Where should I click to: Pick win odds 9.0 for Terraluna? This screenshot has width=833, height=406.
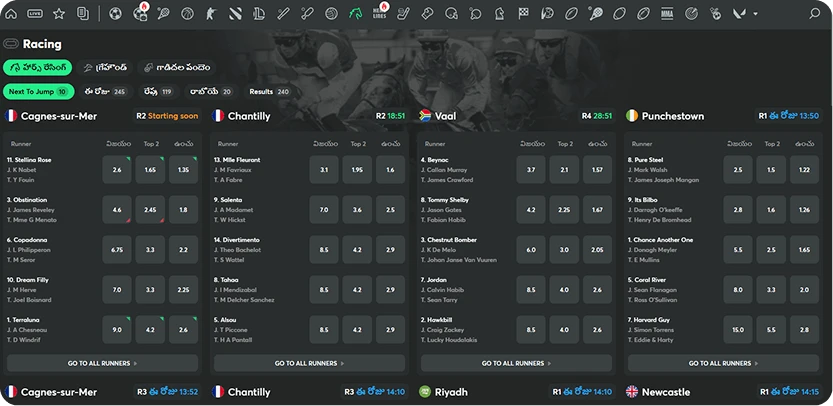117,330
